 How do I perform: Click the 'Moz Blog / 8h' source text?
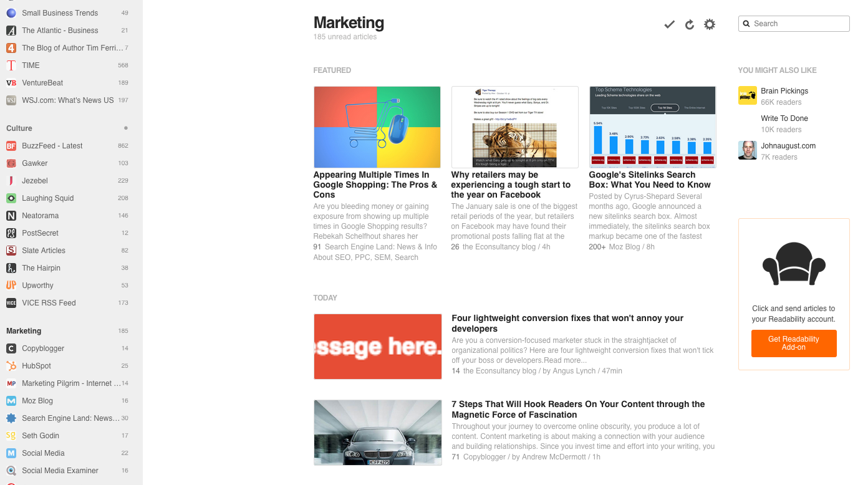point(631,247)
